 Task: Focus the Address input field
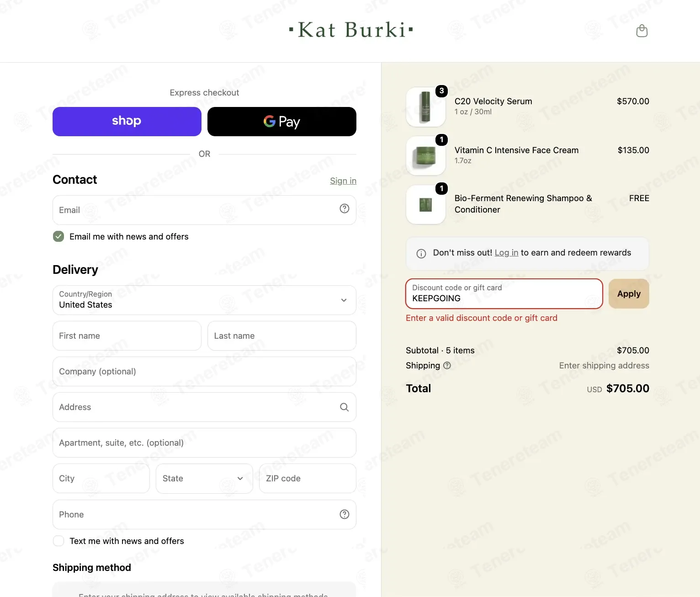coord(204,407)
